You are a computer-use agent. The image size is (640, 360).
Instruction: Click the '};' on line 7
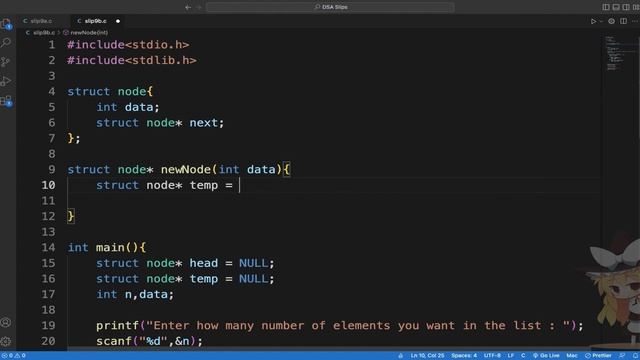point(74,138)
